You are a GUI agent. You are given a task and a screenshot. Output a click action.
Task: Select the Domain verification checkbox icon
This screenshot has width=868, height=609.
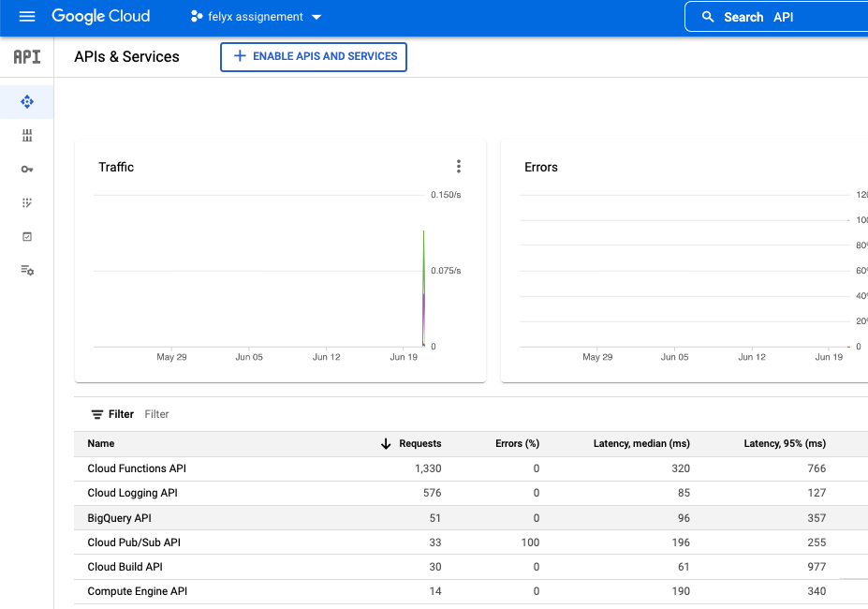[x=26, y=236]
